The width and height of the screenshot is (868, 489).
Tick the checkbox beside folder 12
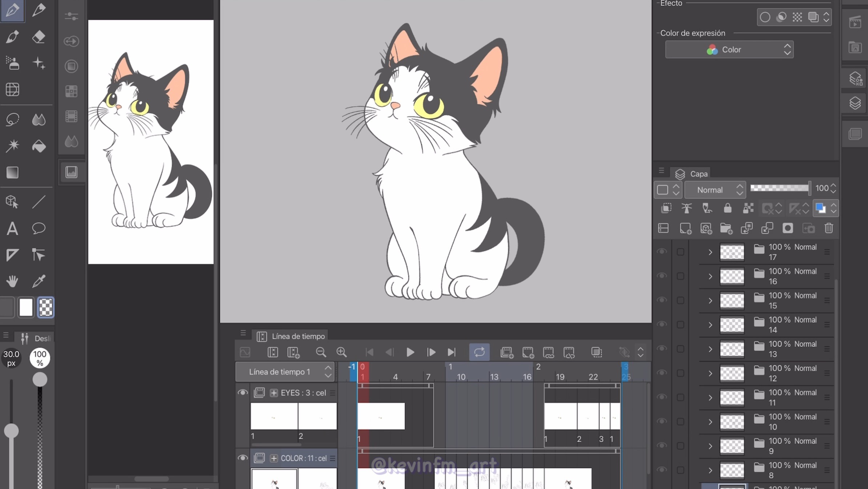pyautogui.click(x=680, y=373)
